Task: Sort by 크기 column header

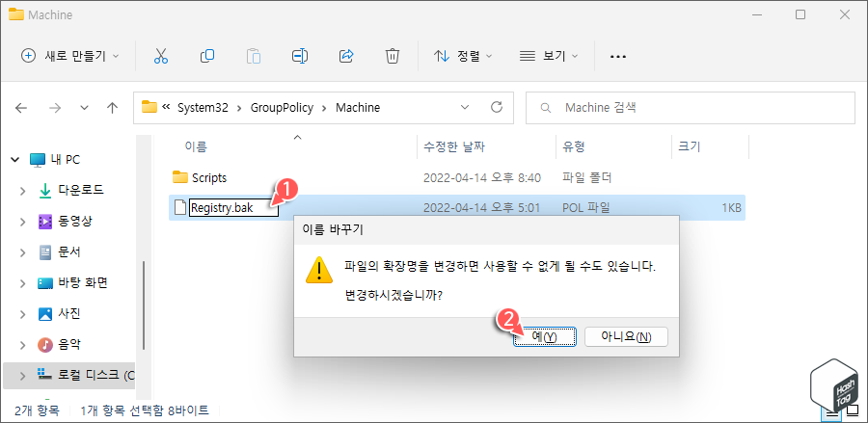Action: [x=690, y=146]
